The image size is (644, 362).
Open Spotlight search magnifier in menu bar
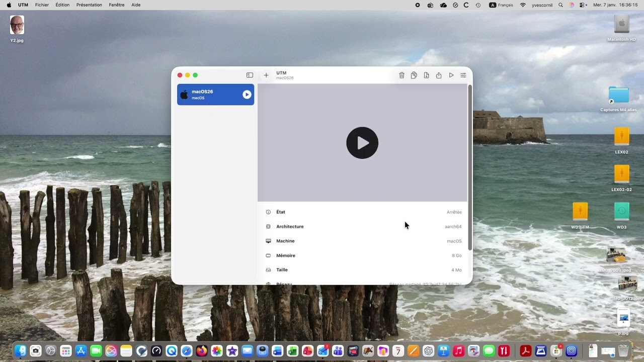560,5
